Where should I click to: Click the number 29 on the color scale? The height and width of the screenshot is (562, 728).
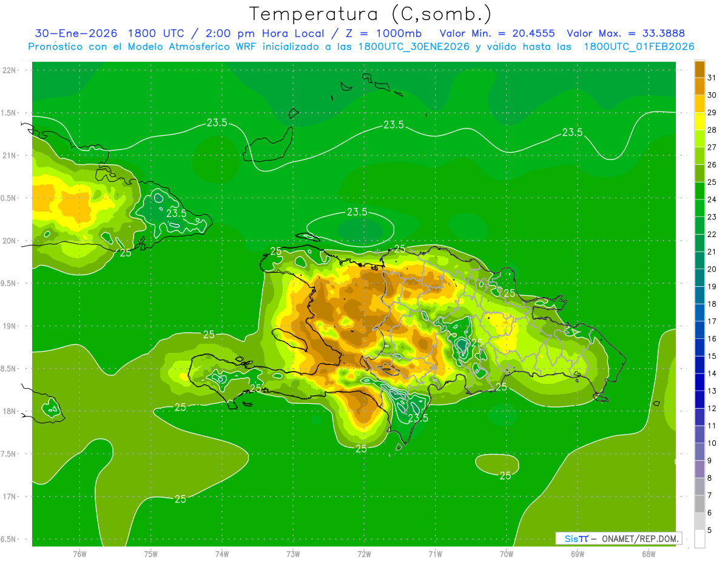pos(712,113)
